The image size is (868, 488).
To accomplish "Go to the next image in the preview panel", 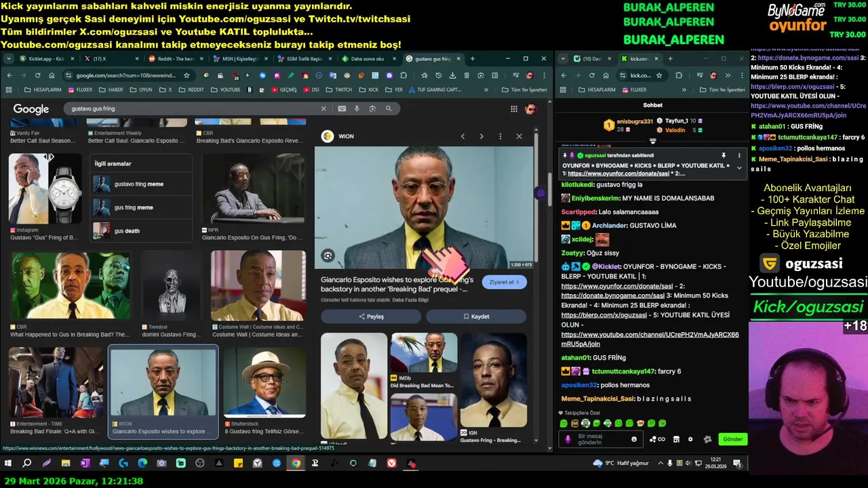I will coord(481,136).
